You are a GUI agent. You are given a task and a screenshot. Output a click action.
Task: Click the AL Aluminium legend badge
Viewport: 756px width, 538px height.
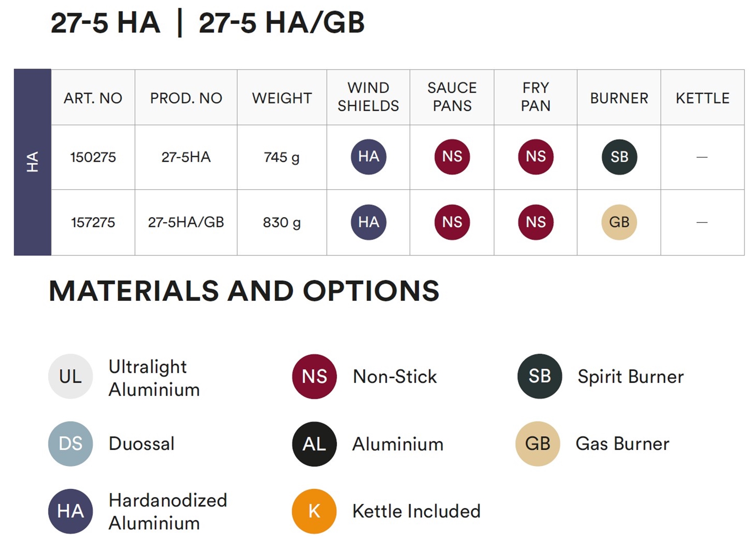(x=314, y=444)
